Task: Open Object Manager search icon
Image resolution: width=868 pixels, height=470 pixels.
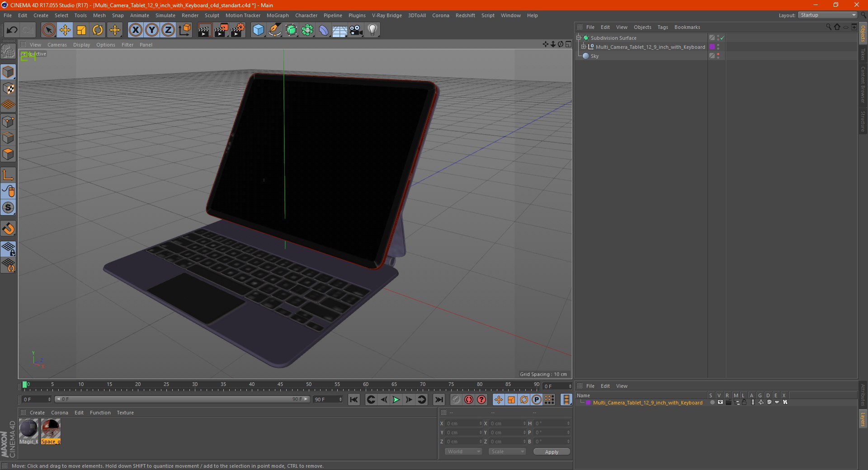Action: point(829,27)
